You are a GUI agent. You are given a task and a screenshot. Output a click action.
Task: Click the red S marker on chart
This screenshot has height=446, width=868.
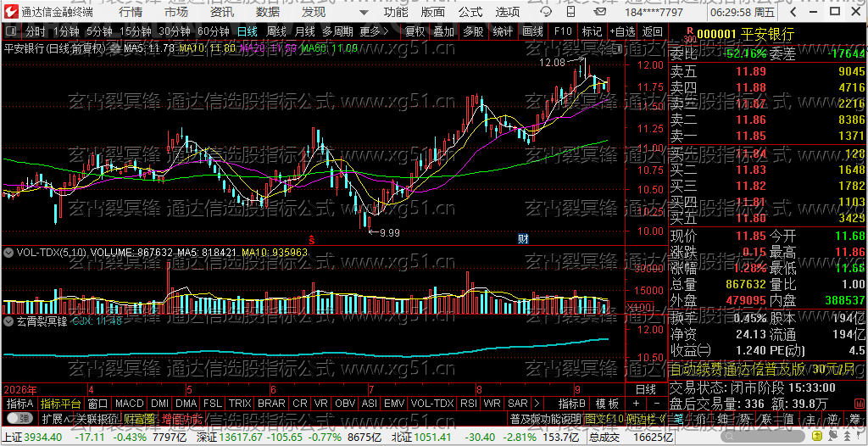click(x=312, y=240)
